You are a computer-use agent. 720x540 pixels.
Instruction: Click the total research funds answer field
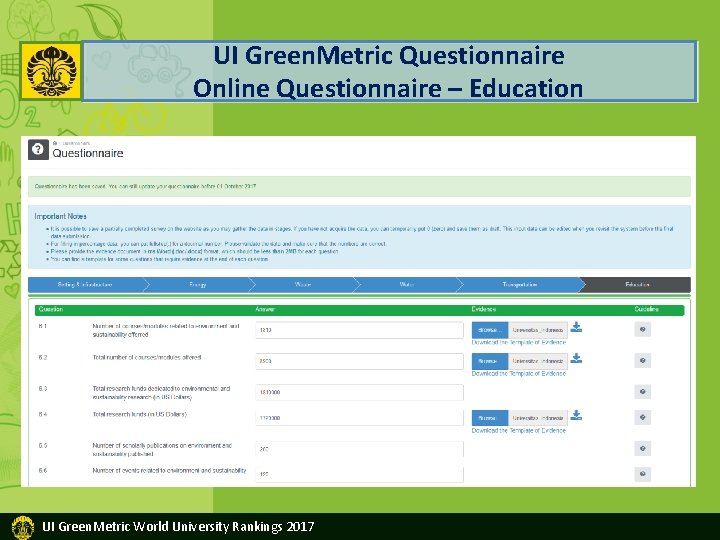pos(359,418)
